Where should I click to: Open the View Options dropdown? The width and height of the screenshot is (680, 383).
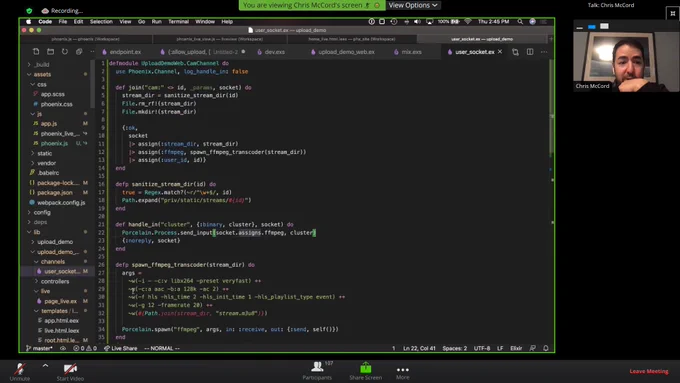[412, 5]
